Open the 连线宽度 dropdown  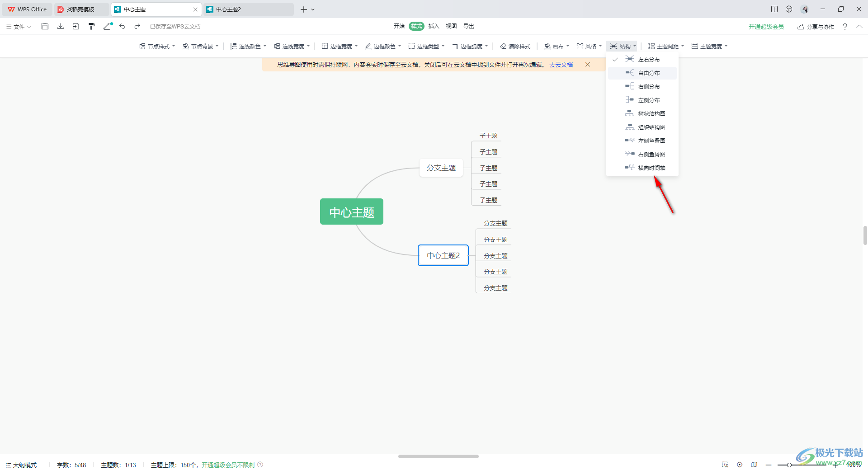click(x=292, y=46)
